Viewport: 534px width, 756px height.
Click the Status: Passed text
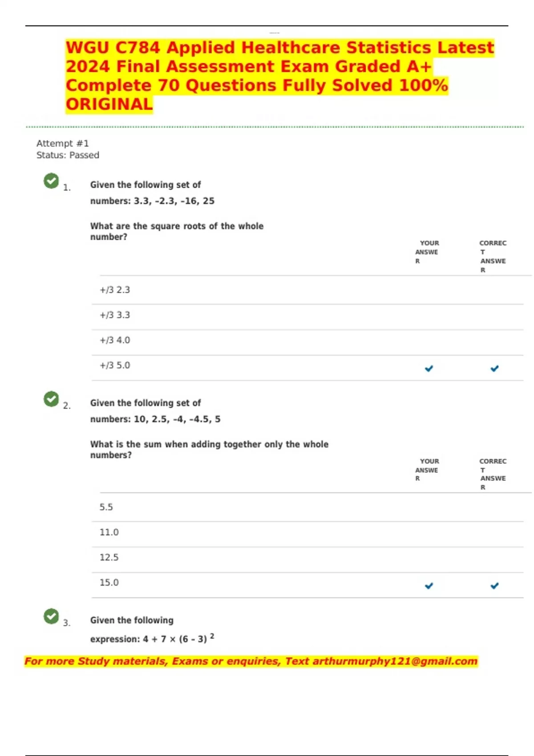tap(68, 155)
